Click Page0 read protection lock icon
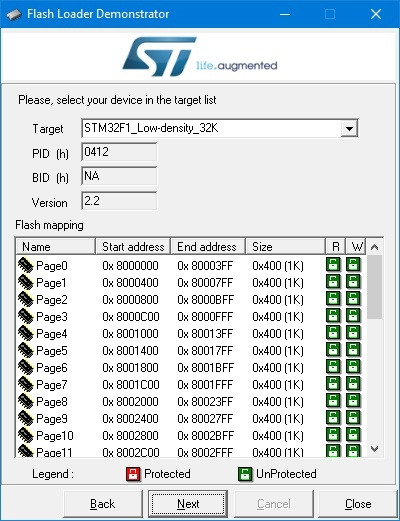The image size is (400, 521). pos(333,265)
